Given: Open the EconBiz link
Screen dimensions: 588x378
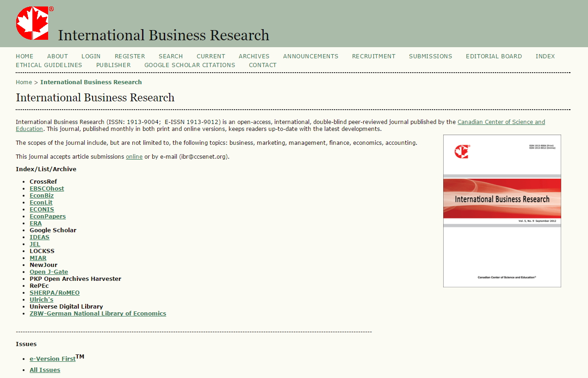Looking at the screenshot, I should [42, 196].
